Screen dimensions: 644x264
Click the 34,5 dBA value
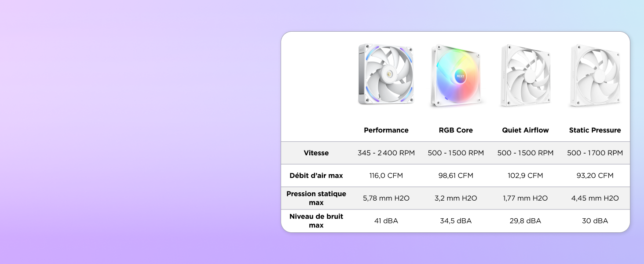point(456,221)
